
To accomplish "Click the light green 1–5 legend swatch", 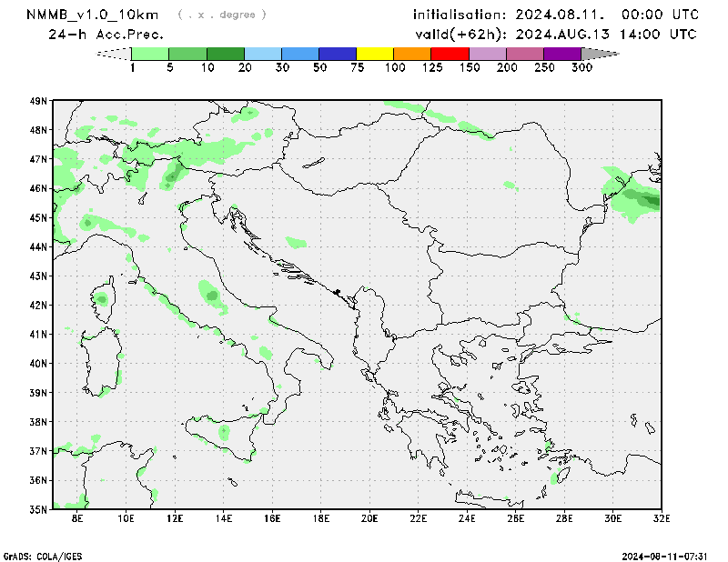I will [150, 54].
